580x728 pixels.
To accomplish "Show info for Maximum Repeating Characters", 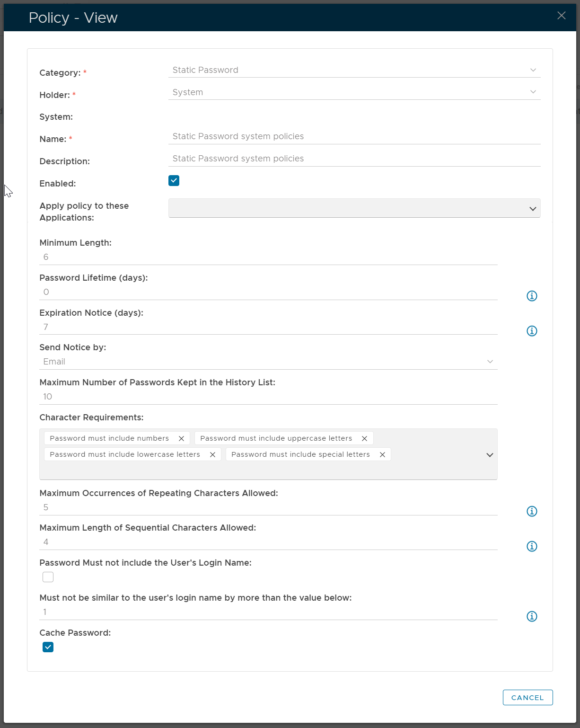I will tap(532, 511).
